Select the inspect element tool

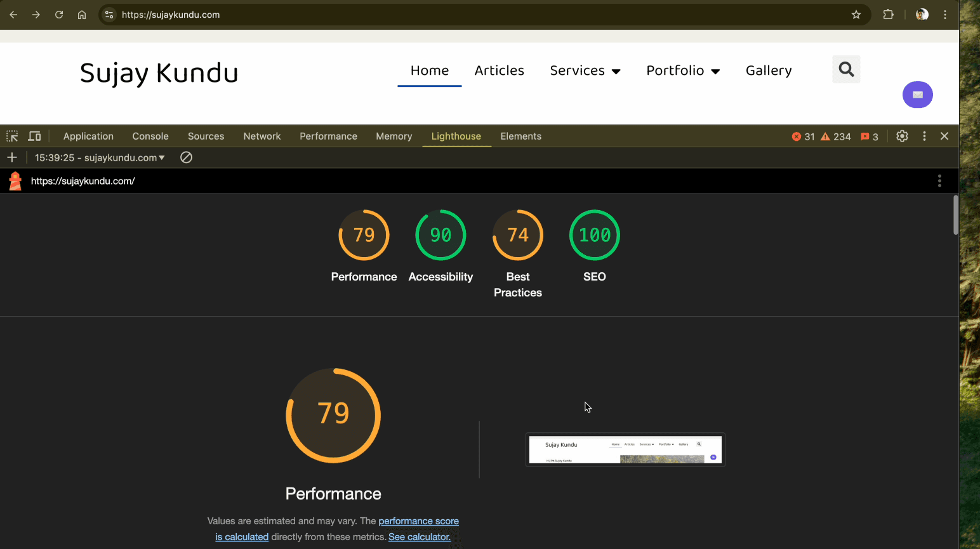click(x=11, y=136)
